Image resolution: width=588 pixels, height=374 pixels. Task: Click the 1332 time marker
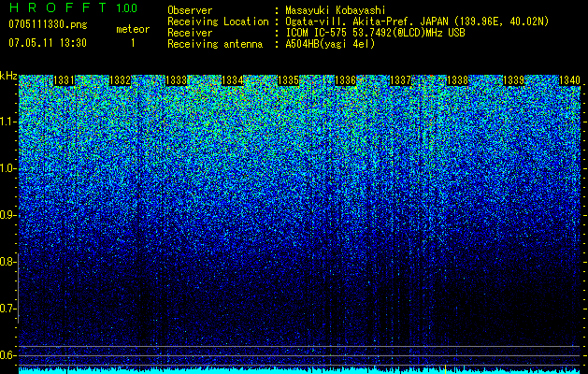point(120,80)
